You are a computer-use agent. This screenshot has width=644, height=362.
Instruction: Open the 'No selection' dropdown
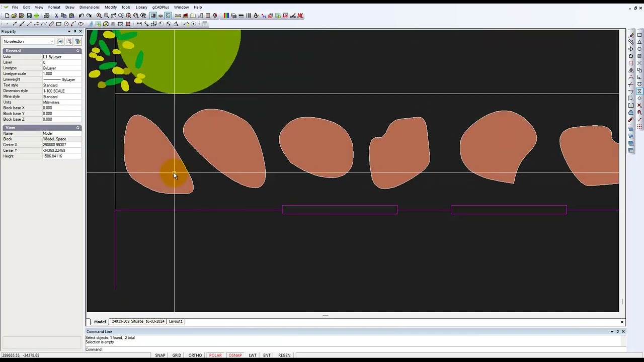tap(29, 41)
